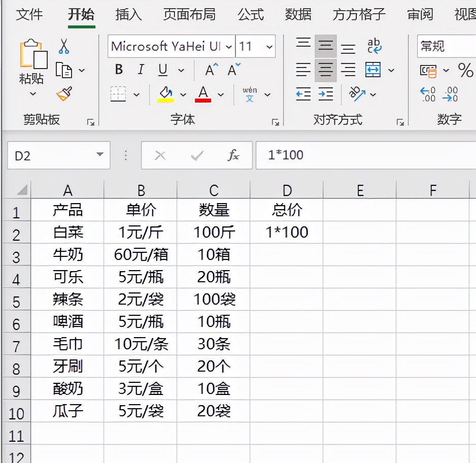
Task: Switch to the 插入 ribbon tab
Action: pos(128,15)
